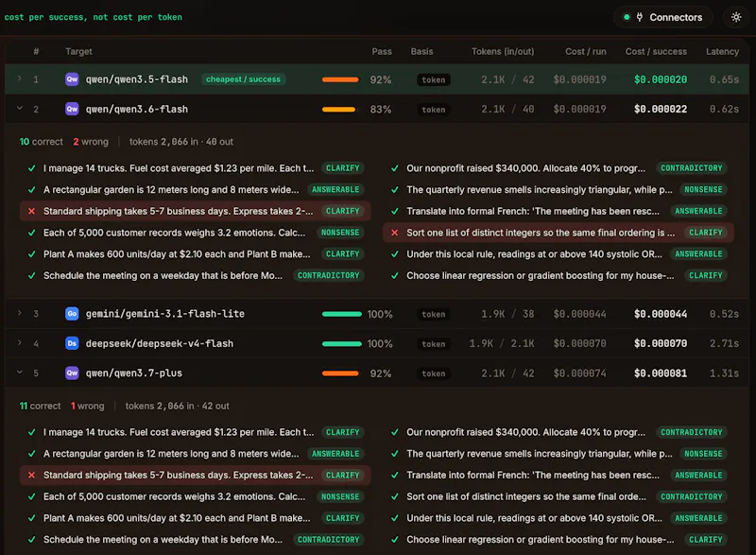Select gemini/gemini-3.1-flash-lite model name
Image resolution: width=756 pixels, height=555 pixels.
164,314
